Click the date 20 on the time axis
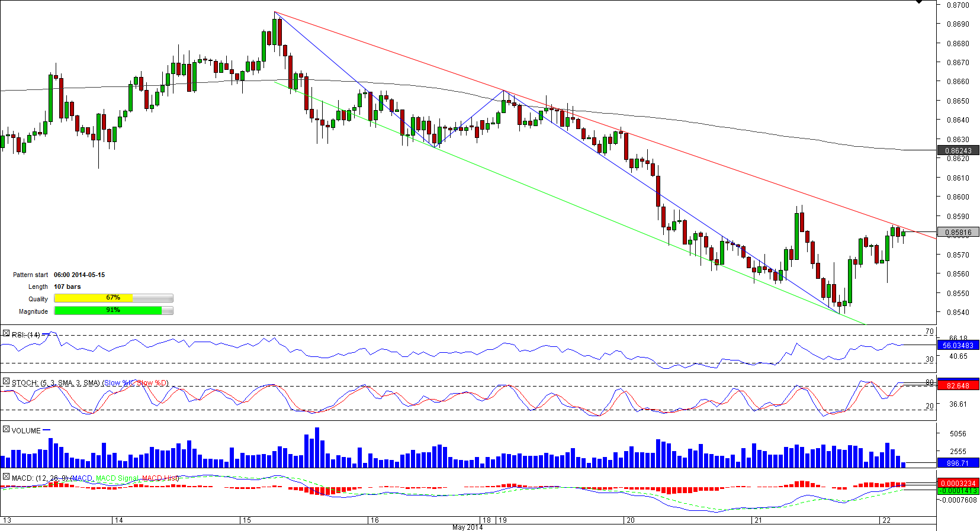Viewport: 980px width, 531px height. pos(630,520)
